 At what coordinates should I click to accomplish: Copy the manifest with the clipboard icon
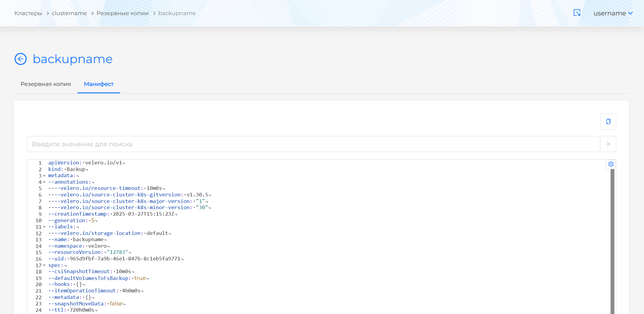point(608,122)
